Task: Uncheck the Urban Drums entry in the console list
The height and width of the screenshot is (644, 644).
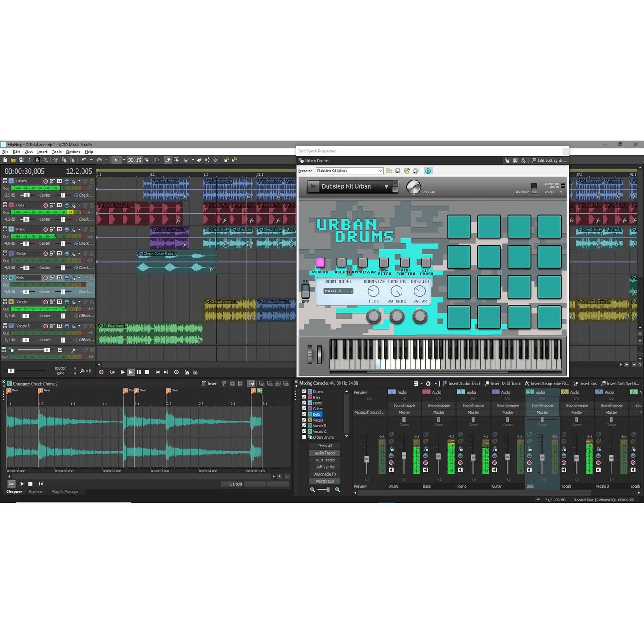Action: click(304, 437)
